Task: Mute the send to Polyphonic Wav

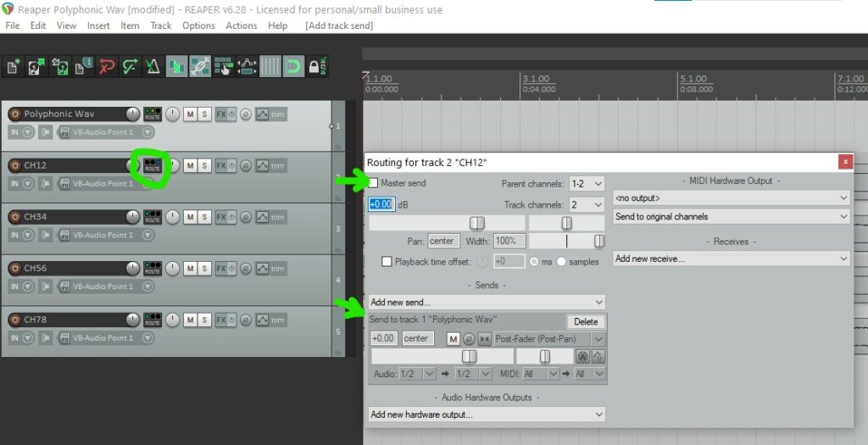Action: click(453, 339)
